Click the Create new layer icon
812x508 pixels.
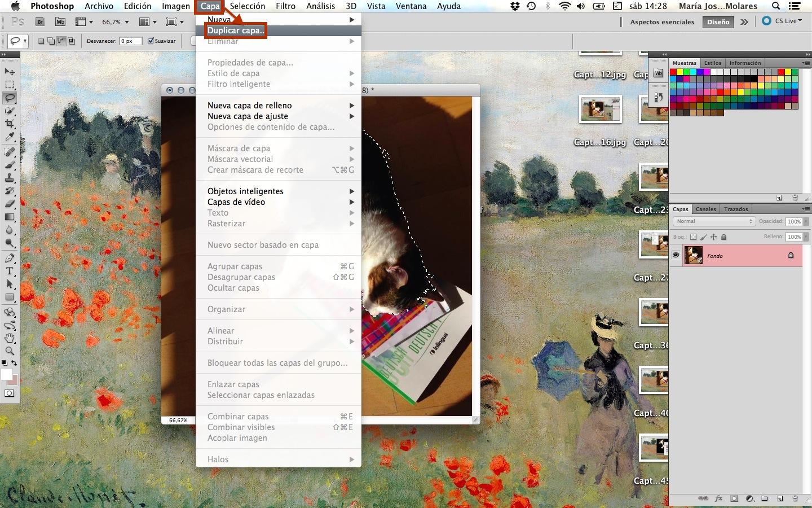(780, 499)
